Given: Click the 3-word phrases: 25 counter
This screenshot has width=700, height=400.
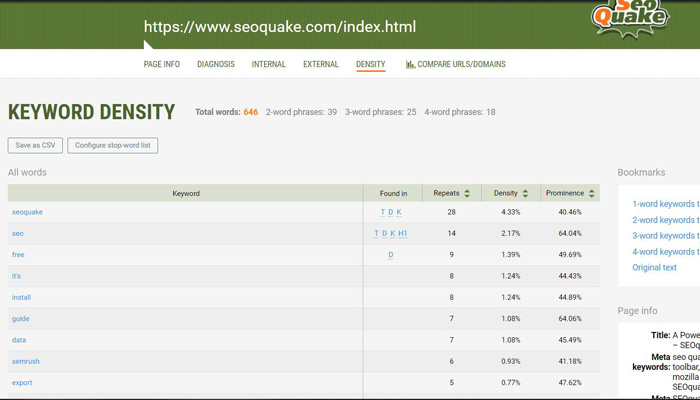Looking at the screenshot, I should pos(381,112).
